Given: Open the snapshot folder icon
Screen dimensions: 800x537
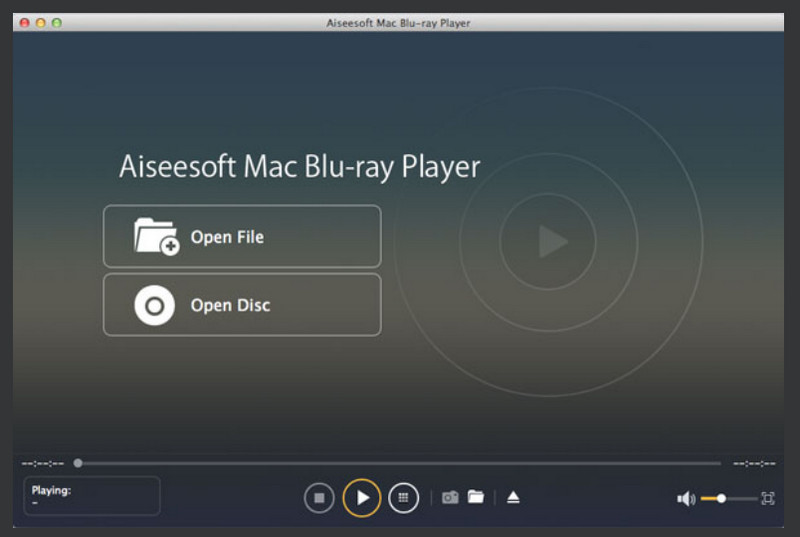Looking at the screenshot, I should click(x=476, y=497).
